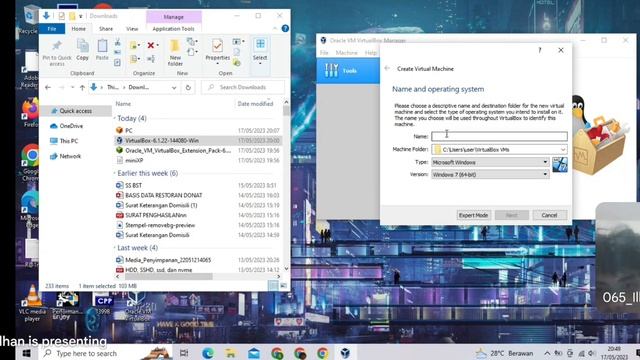
Task: Collapse the Today (4) group
Action: coord(115,118)
